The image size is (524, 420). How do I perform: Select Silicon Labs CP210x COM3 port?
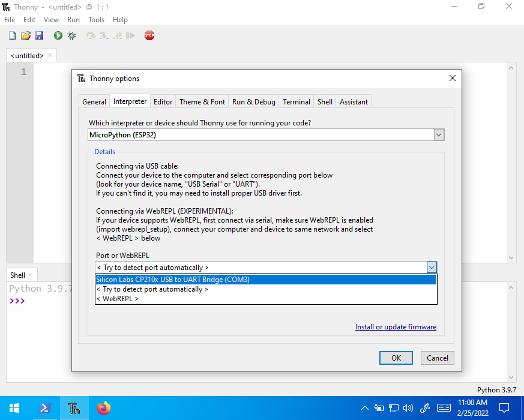[266, 280]
